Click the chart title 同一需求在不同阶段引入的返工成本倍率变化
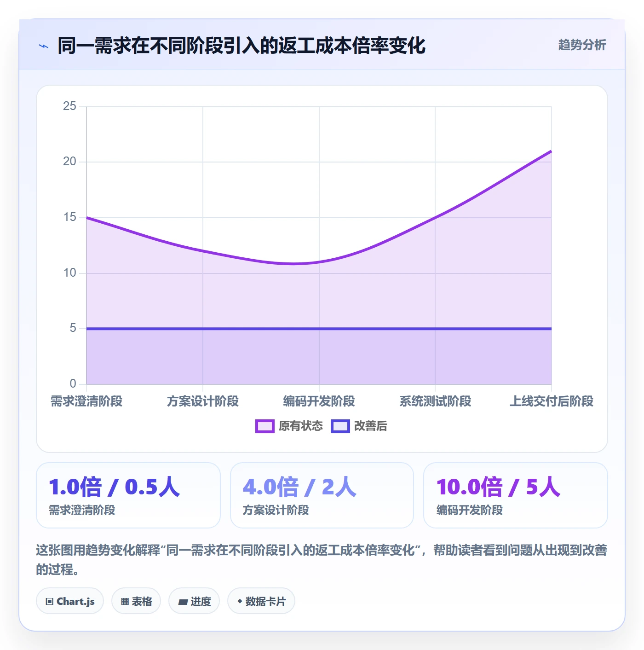 point(241,46)
